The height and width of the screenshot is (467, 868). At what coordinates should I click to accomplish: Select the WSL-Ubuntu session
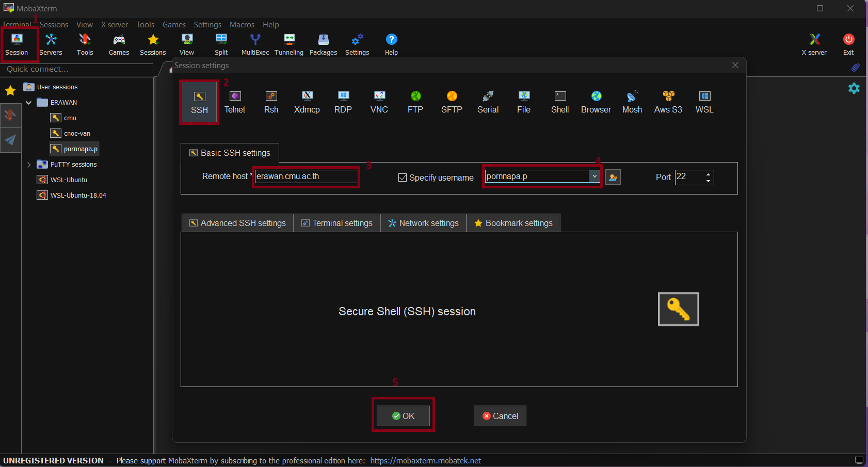click(62, 180)
